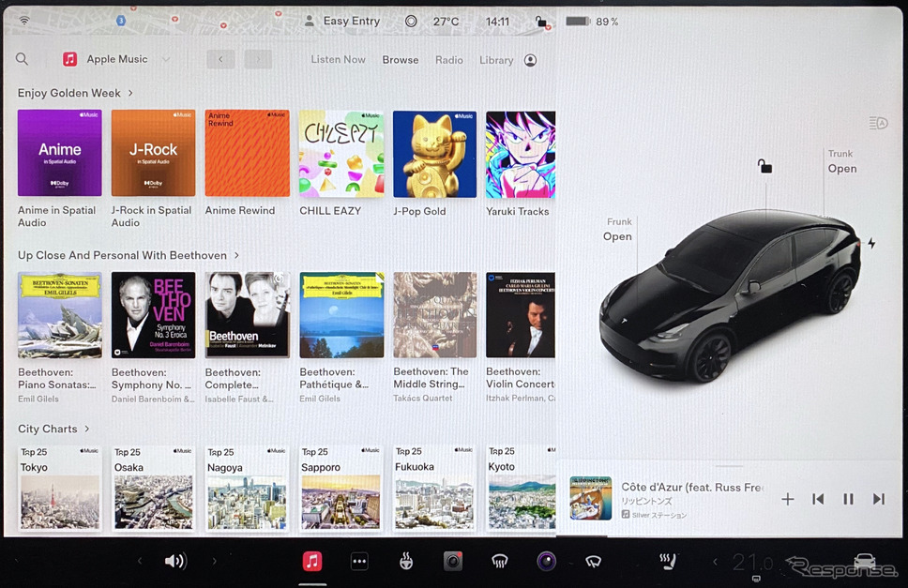Switch to the Browse tab
This screenshot has height=588, width=908.
401,60
